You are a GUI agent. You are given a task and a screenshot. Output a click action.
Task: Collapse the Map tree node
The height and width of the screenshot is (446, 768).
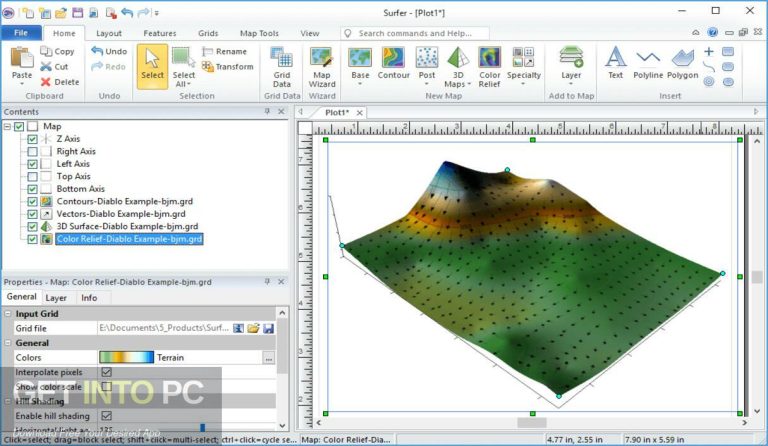[x=8, y=127]
